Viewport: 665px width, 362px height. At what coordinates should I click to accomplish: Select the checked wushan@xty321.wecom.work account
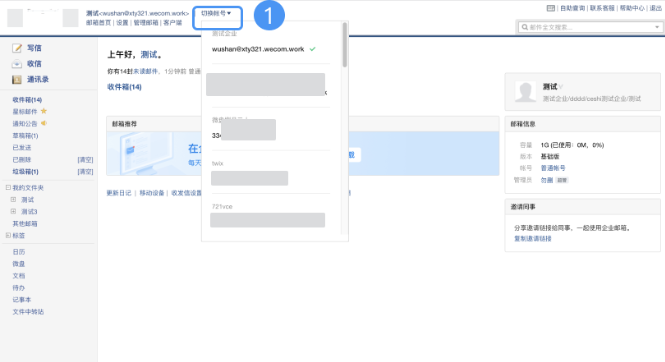coord(264,49)
